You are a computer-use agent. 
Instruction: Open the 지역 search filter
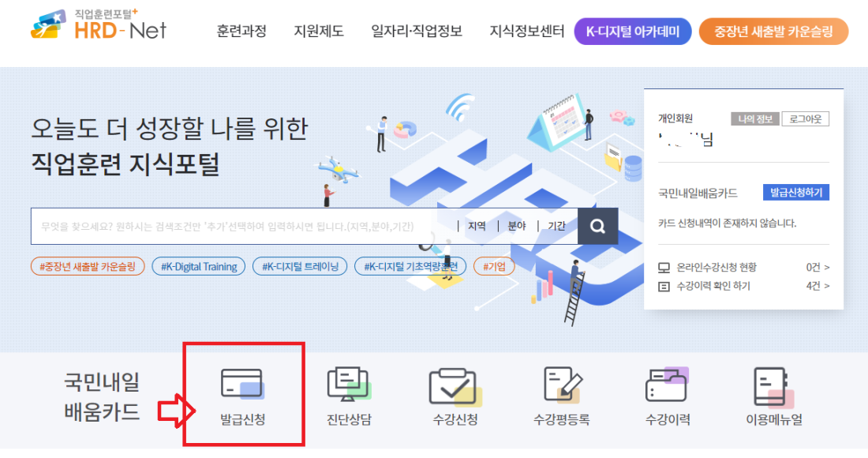(x=477, y=226)
